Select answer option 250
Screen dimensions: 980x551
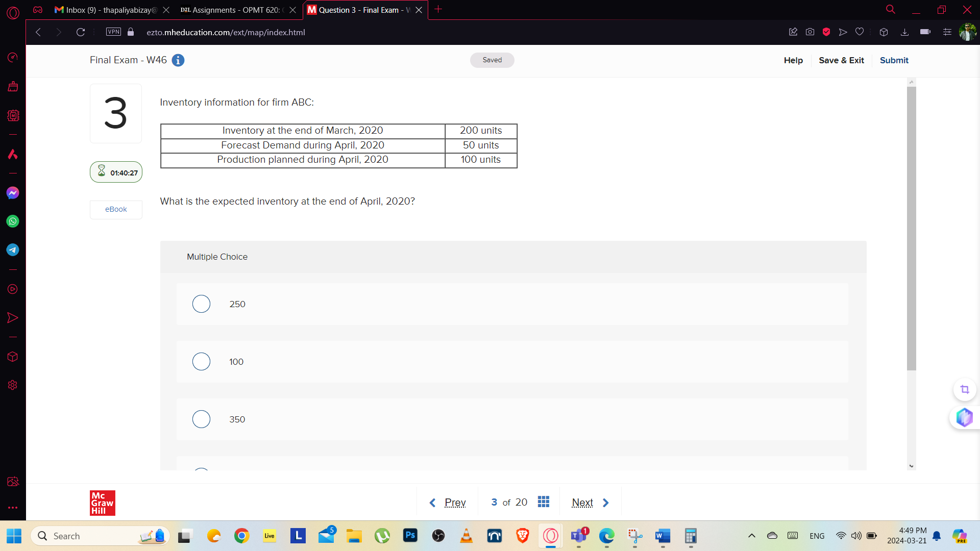201,304
